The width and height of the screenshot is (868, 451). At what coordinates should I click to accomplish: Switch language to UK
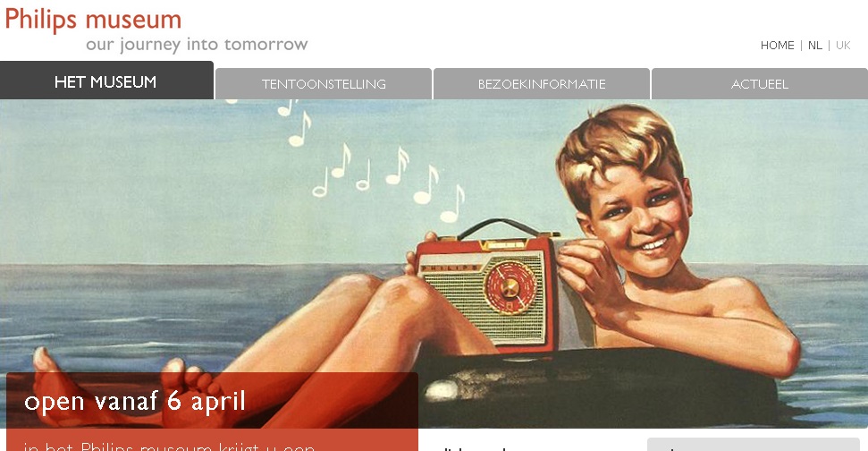[x=843, y=46]
